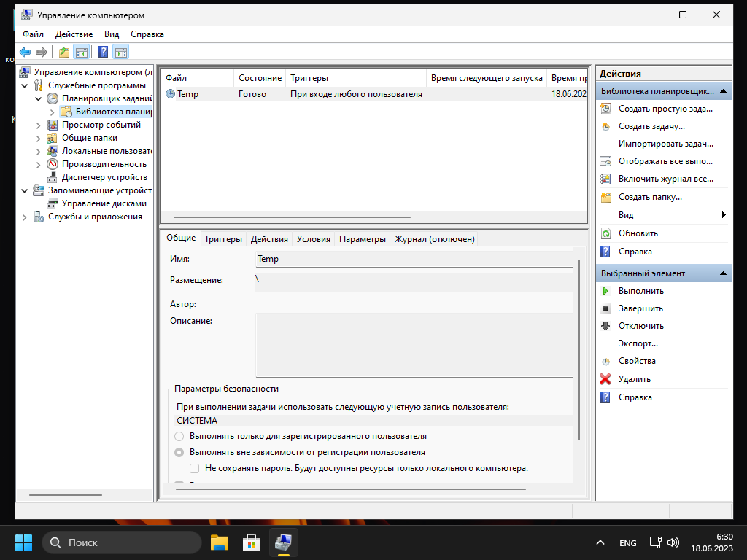The image size is (747, 560).
Task: Toggle the do not store password checkbox
Action: click(195, 468)
